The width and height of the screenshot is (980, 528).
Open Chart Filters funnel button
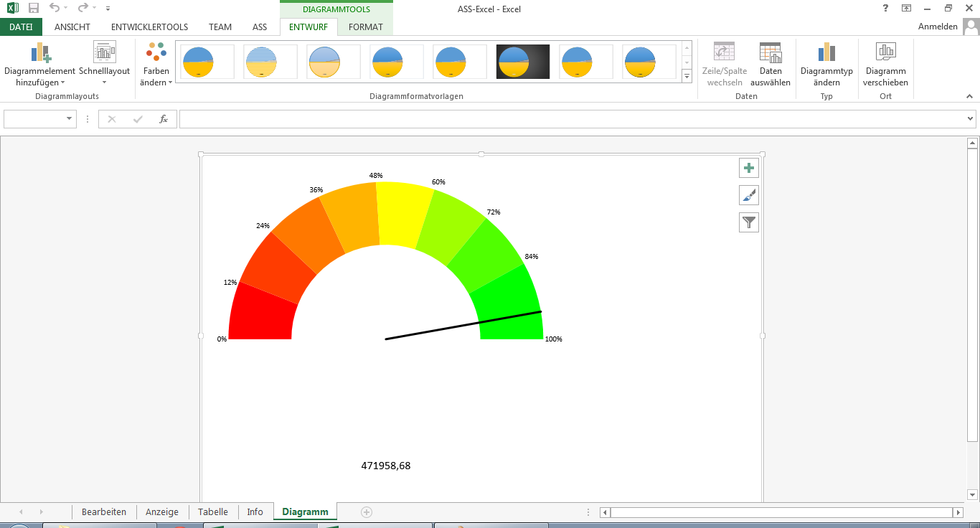click(749, 223)
